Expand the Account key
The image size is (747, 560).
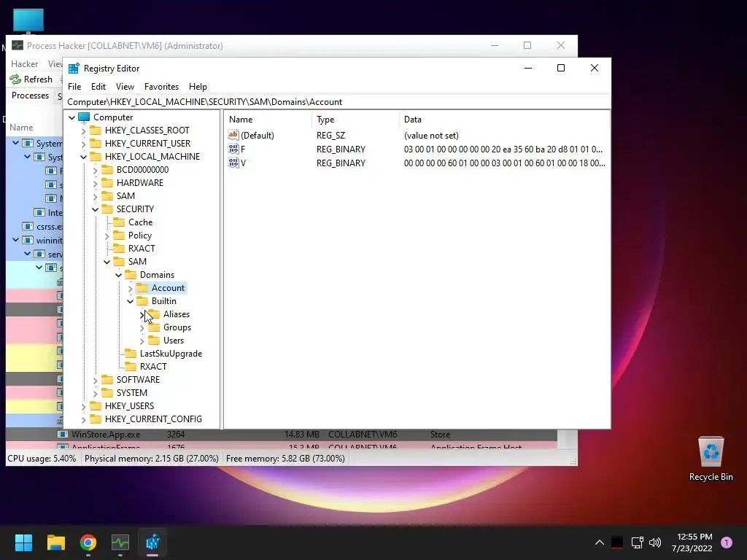click(130, 288)
